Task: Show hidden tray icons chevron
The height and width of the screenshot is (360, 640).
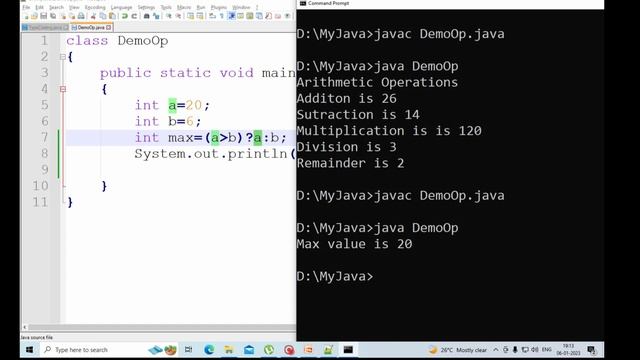Action: 496,350
